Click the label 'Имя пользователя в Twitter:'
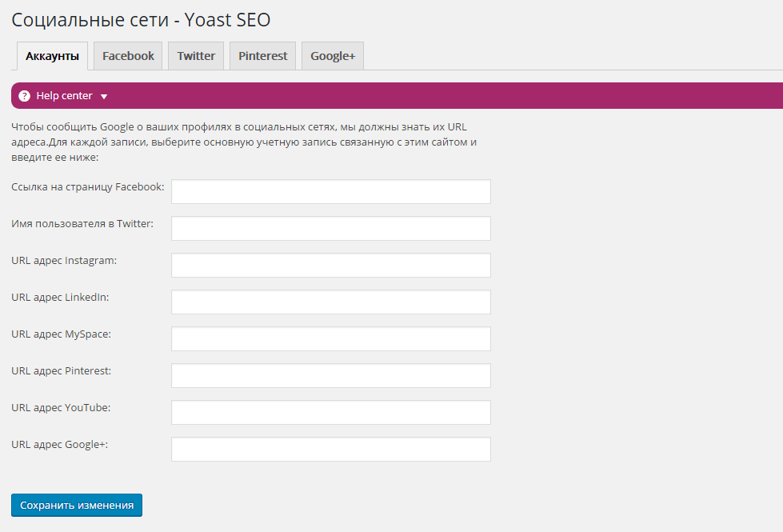 click(x=82, y=224)
